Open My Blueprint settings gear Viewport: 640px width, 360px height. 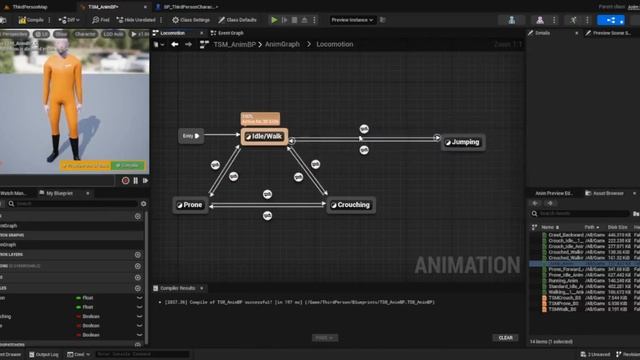[x=143, y=204]
